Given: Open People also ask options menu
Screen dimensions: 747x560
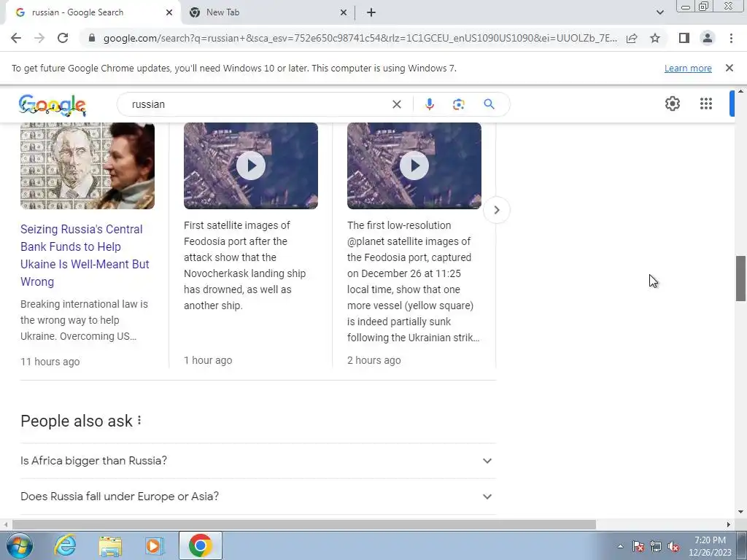Looking at the screenshot, I should coord(139,421).
